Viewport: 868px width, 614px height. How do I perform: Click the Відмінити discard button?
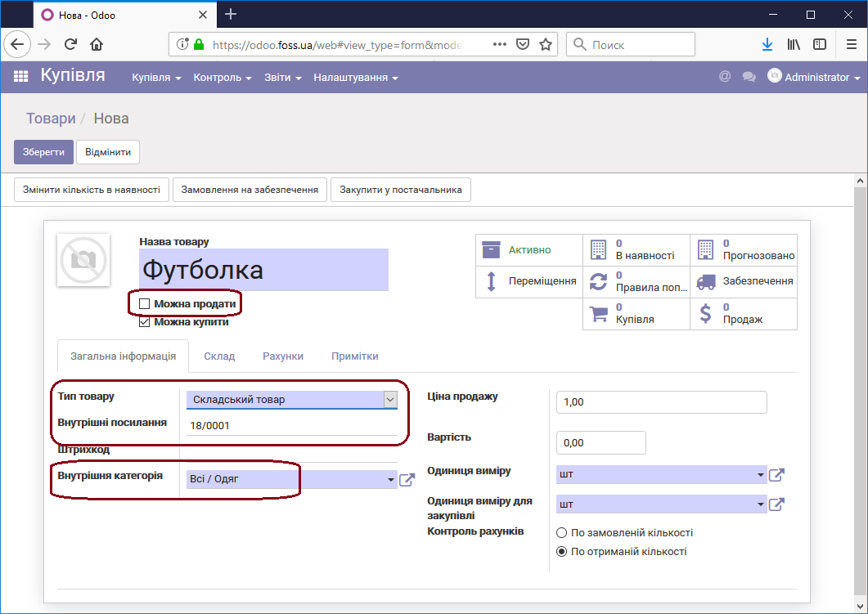[108, 152]
